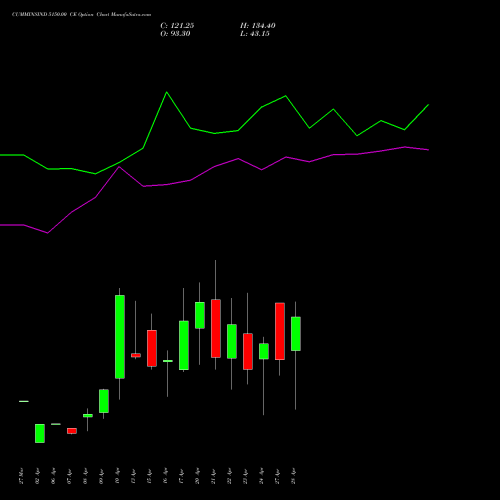Select the low value L: 43.15
The width and height of the screenshot is (500, 500).
click(255, 34)
